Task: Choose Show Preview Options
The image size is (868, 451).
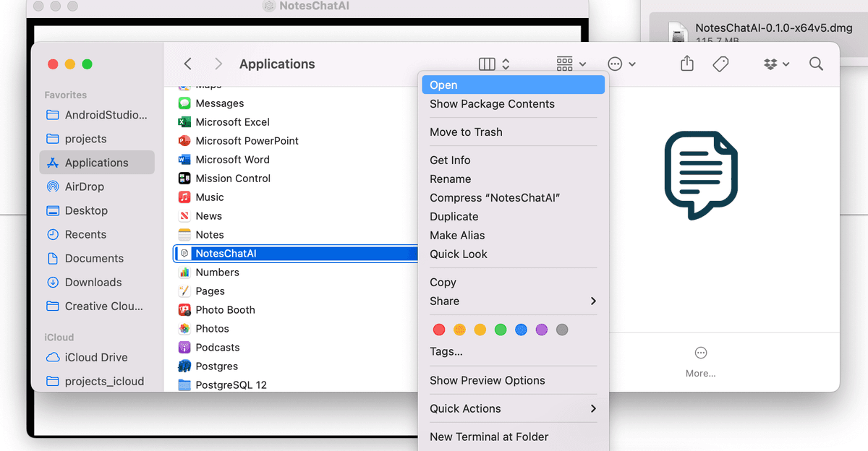Action: pyautogui.click(x=514, y=381)
